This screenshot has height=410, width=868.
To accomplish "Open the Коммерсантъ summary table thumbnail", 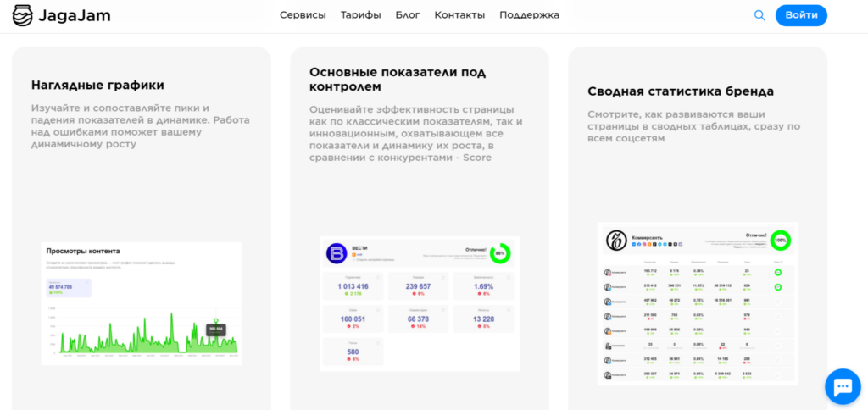I will (698, 303).
